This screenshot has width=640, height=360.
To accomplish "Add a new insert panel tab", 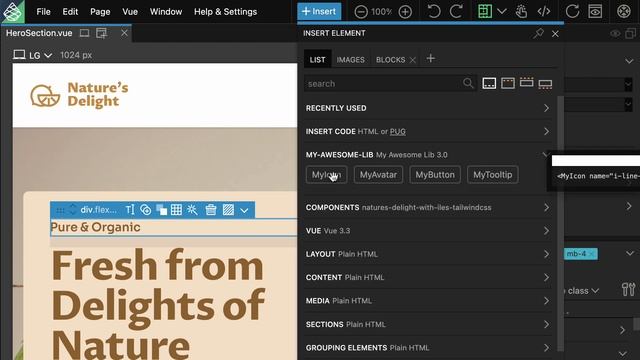I will pos(431,59).
